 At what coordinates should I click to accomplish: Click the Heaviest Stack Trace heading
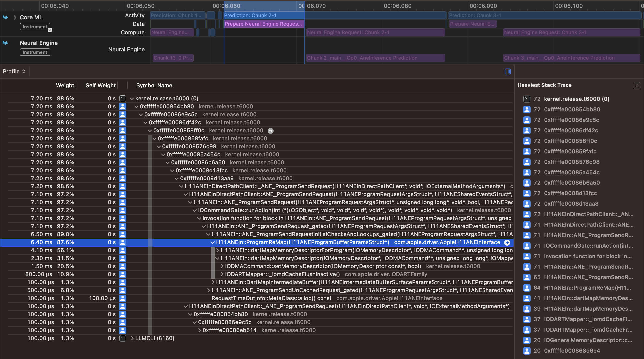coord(544,85)
